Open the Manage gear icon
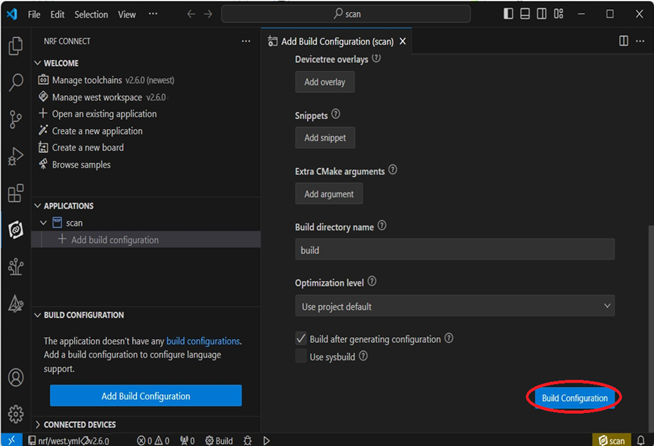Viewport: 654px width, 446px height. tap(15, 413)
